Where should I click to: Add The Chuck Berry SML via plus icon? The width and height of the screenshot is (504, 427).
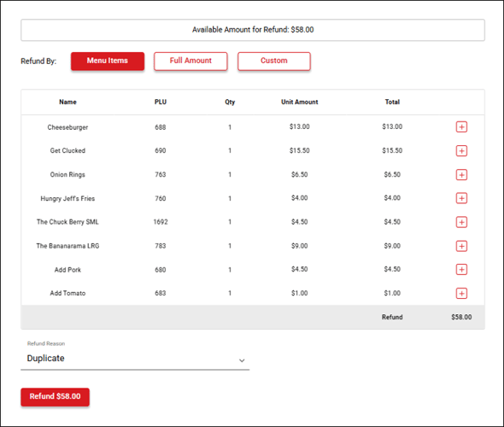(461, 222)
